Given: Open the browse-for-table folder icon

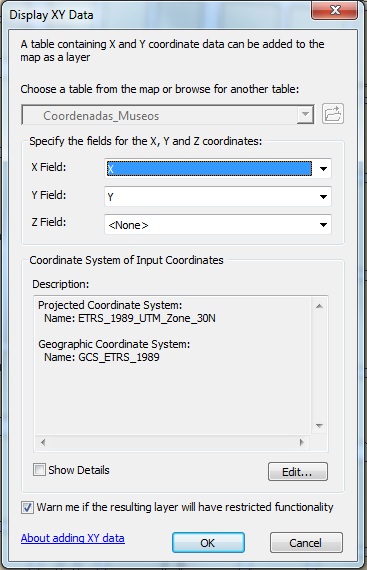Looking at the screenshot, I should click(x=332, y=114).
